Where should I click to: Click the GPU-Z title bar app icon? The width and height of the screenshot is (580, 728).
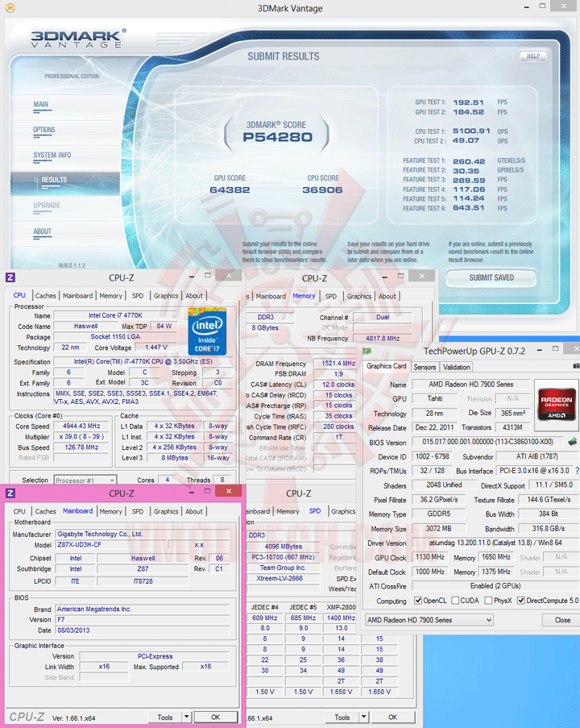click(367, 351)
